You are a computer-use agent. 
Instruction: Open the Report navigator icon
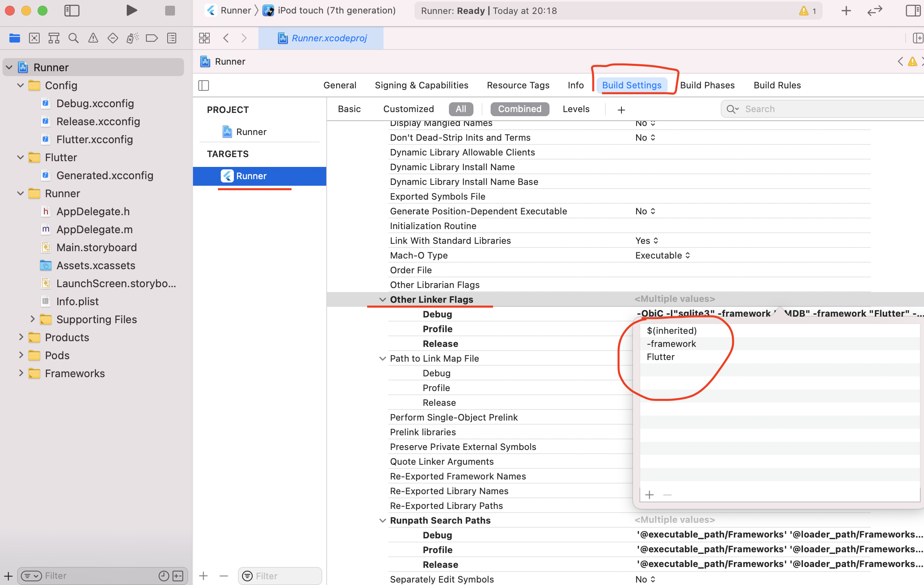pos(172,38)
